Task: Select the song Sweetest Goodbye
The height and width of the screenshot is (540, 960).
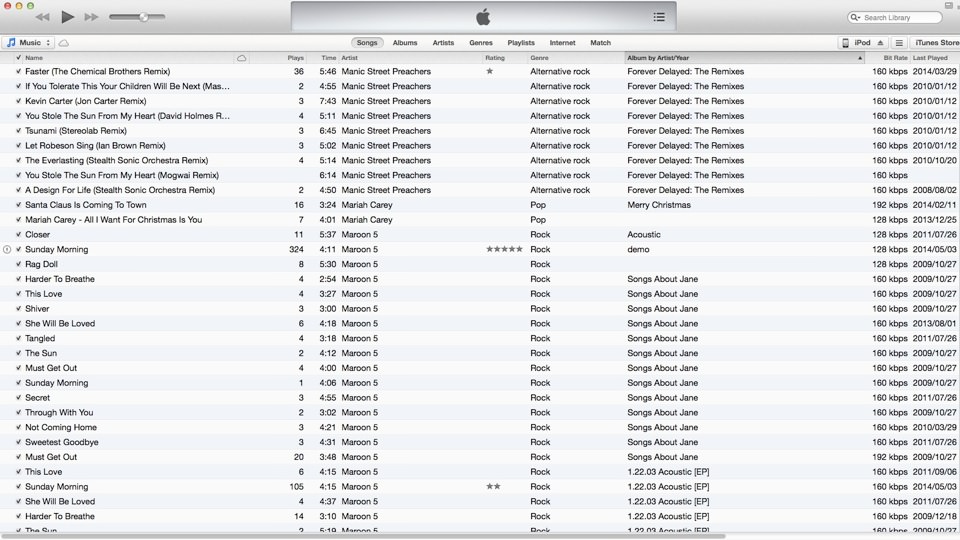Action: tap(62, 442)
